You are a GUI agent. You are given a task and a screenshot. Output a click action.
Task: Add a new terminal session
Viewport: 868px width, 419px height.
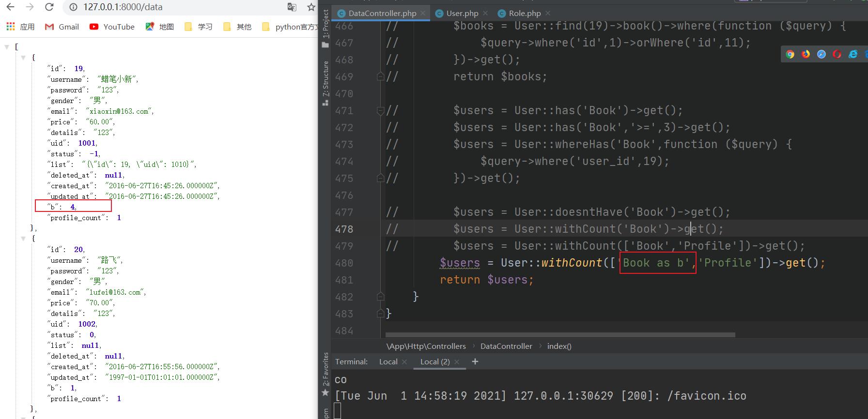click(x=475, y=361)
